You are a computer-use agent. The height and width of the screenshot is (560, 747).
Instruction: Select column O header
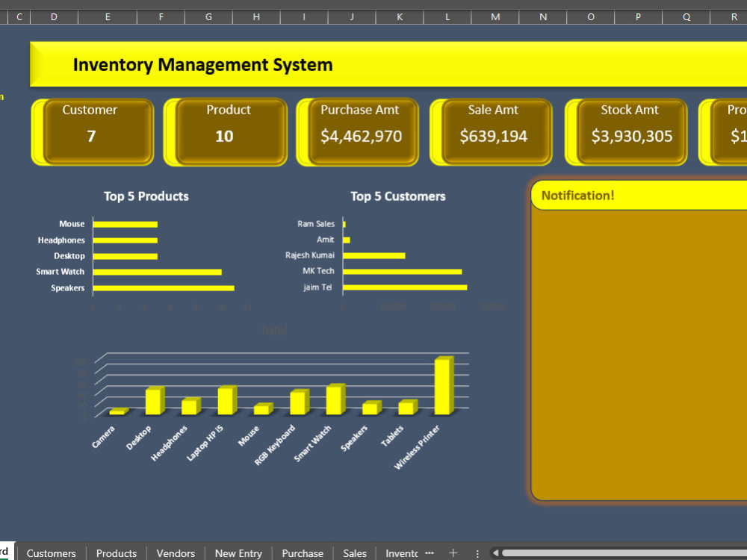click(591, 16)
